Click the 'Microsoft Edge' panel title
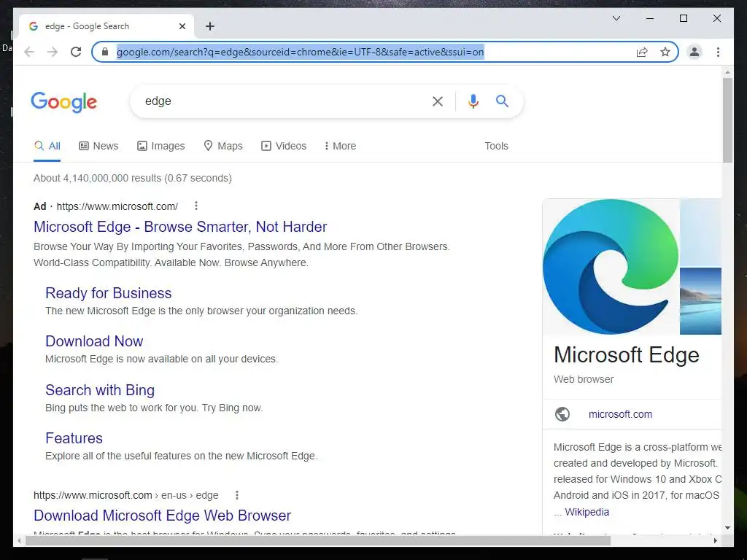 pyautogui.click(x=627, y=355)
